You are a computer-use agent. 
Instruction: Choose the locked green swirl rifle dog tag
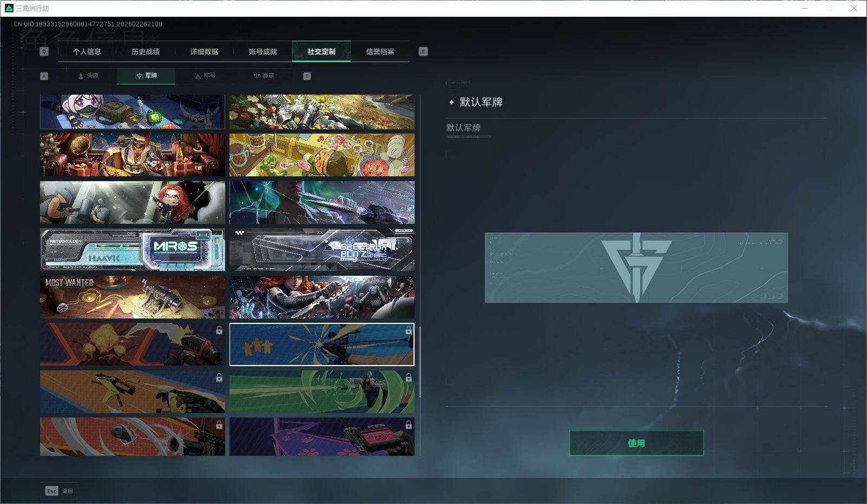pos(322,392)
